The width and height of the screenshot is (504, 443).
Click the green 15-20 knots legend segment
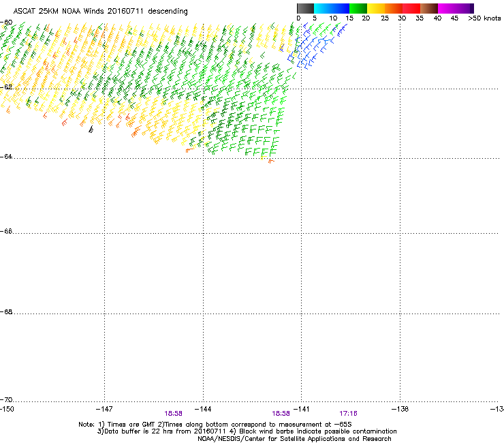pos(358,8)
